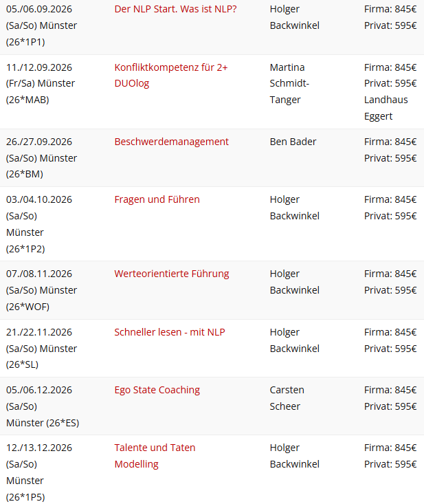Open the Beschwerdemanagement seminar link
Screen dimensions: 424x504
point(171,142)
